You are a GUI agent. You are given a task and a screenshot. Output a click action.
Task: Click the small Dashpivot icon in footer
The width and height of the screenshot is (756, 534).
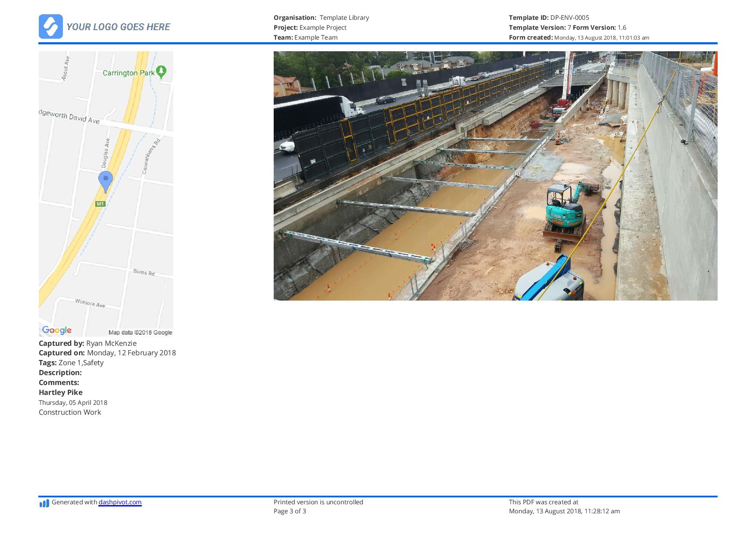[44, 503]
